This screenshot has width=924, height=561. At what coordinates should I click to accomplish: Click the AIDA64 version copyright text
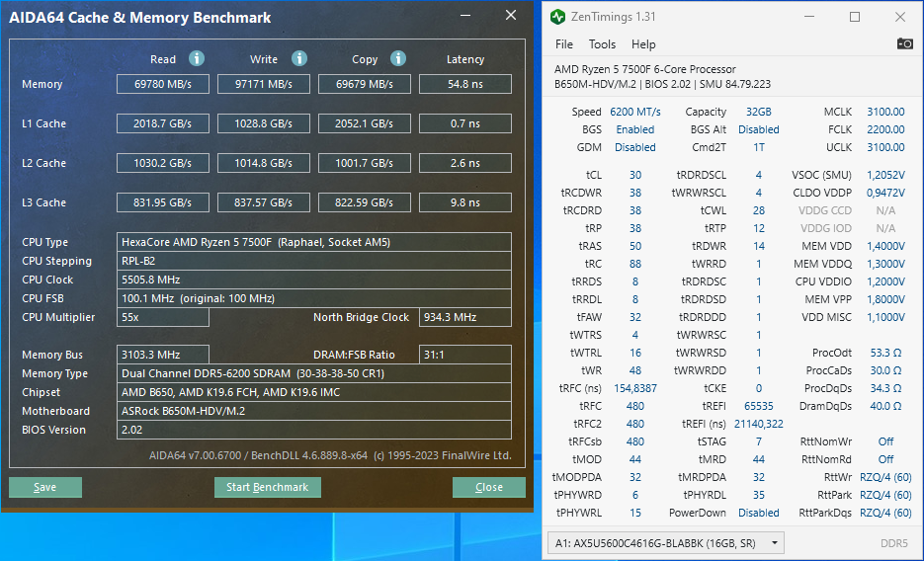(330, 455)
